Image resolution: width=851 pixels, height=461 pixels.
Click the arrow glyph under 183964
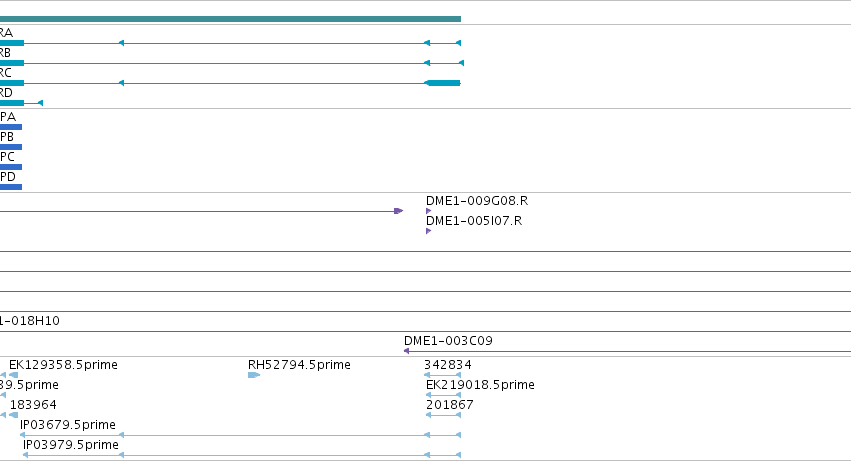[14, 415]
